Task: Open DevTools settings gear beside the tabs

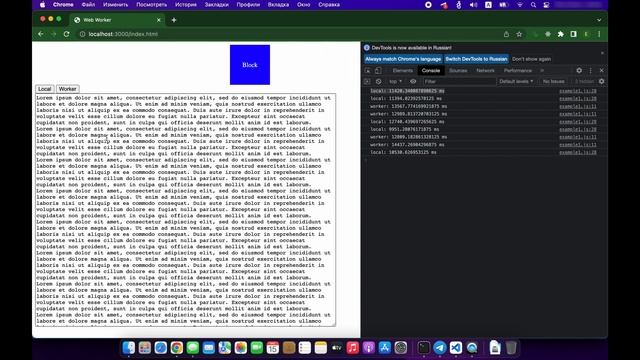Action: coord(579,71)
